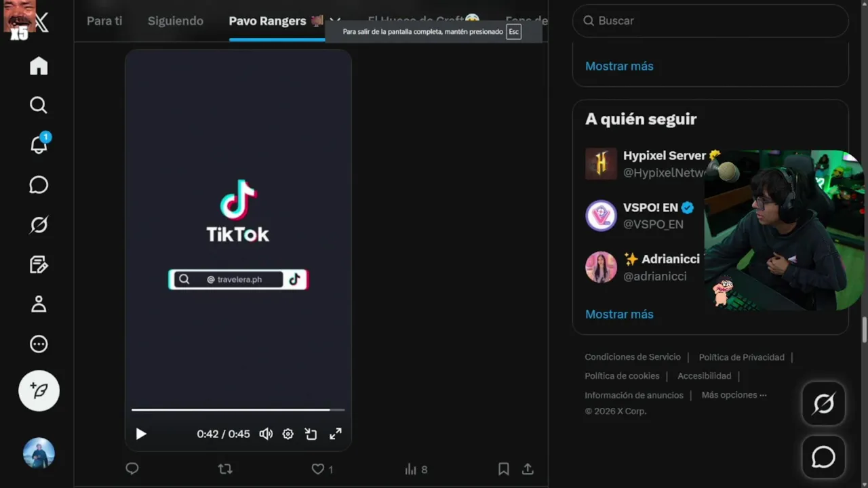Viewport: 868px width, 488px height.
Task: Open account avatar at sidebar bottom
Action: [x=39, y=453]
